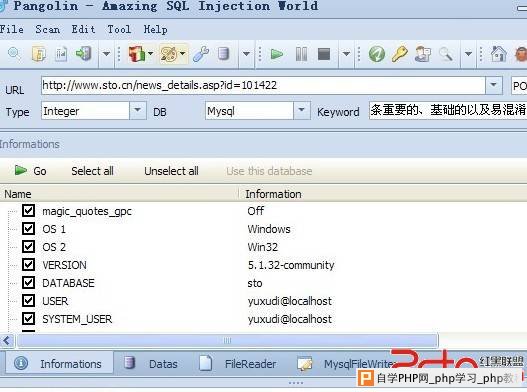The height and width of the screenshot is (392, 527).
Task: Click the Go button label
Action: [x=40, y=171]
